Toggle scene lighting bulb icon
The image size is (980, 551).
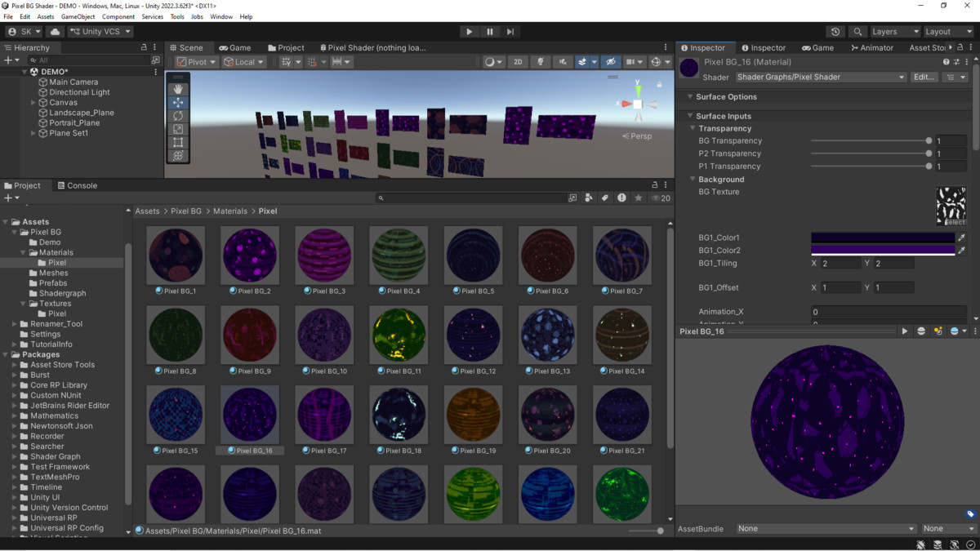tap(540, 62)
